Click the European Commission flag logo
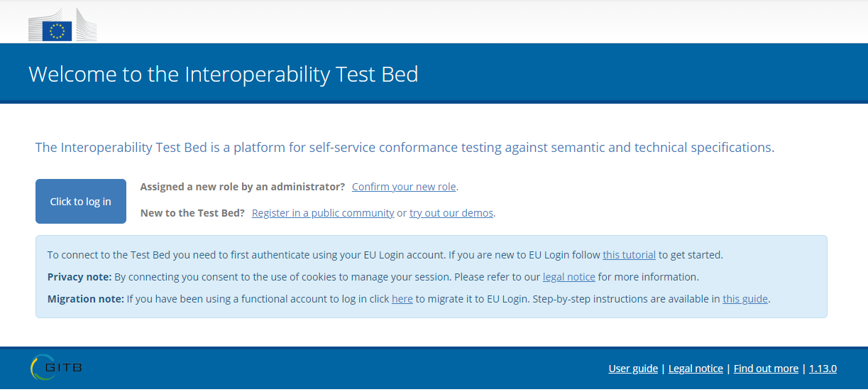The image size is (868, 392). click(x=62, y=26)
